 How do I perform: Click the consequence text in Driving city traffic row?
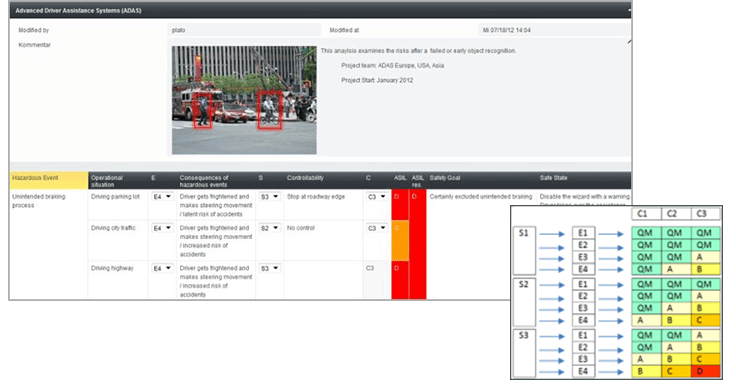point(216,241)
